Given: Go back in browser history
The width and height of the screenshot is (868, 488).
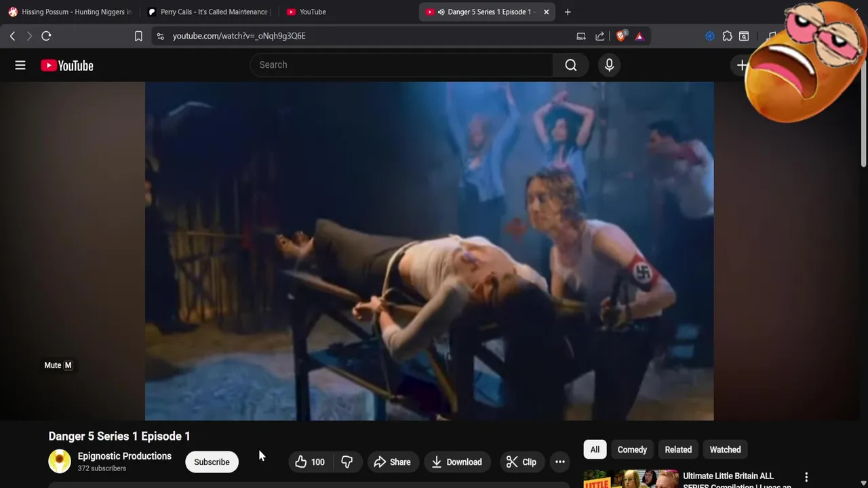Looking at the screenshot, I should coord(12,36).
